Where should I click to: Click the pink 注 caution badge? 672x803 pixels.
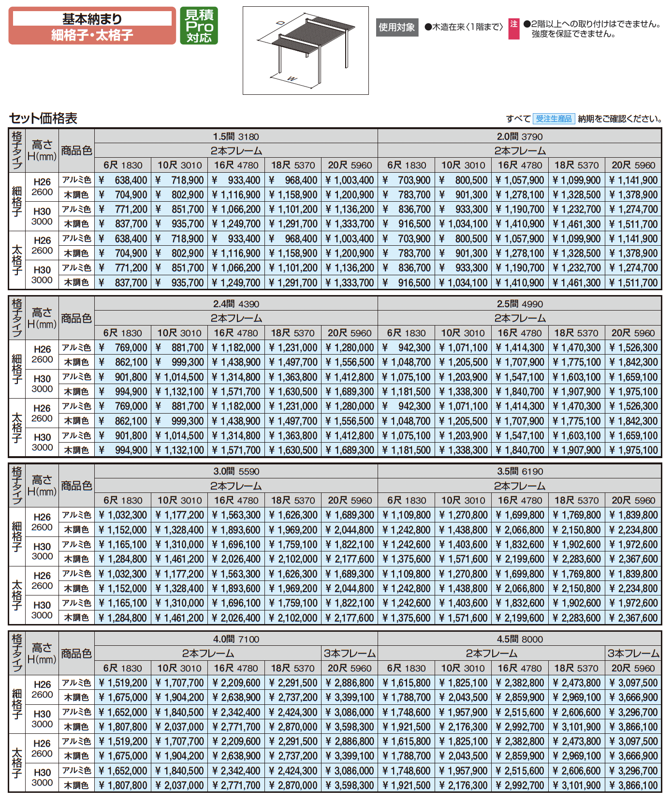(513, 28)
